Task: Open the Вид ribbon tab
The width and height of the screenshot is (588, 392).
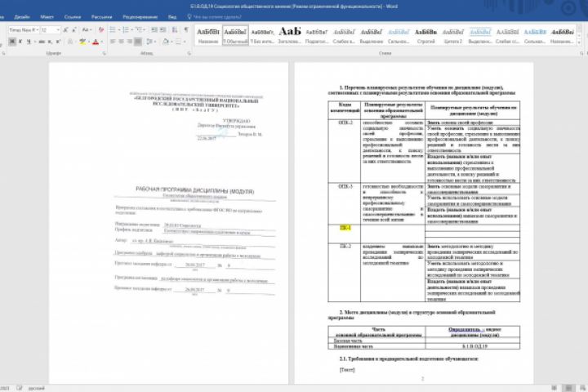Action: point(172,17)
